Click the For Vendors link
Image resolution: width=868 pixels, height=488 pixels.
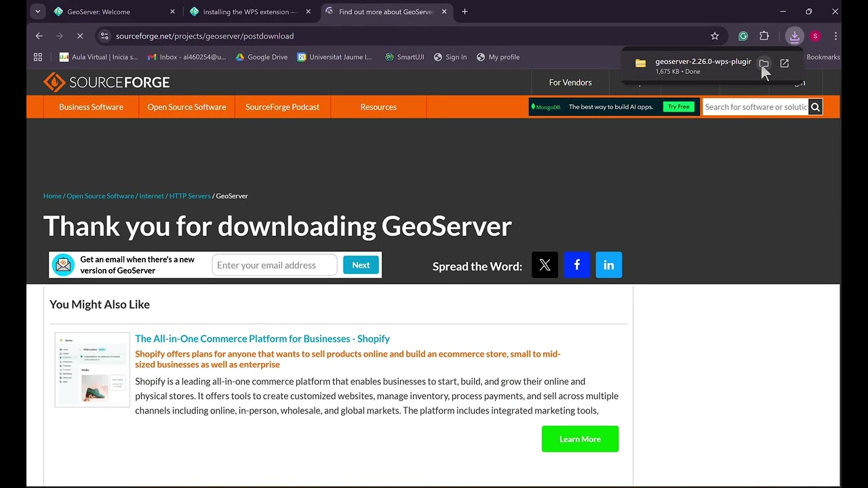tap(570, 82)
